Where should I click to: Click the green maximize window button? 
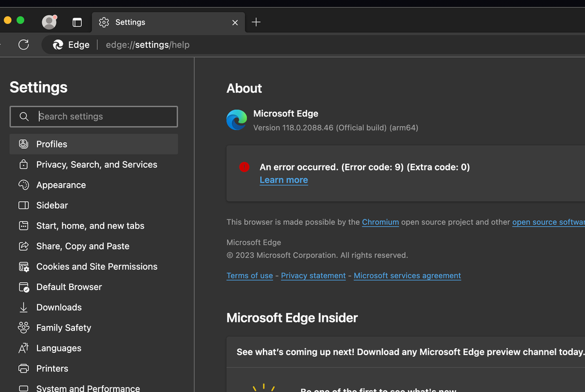pyautogui.click(x=20, y=20)
